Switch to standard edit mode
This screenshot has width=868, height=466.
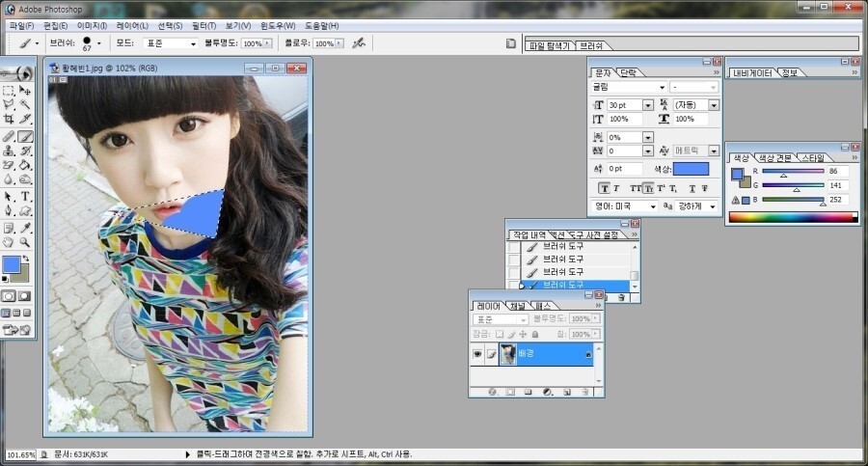(x=9, y=296)
